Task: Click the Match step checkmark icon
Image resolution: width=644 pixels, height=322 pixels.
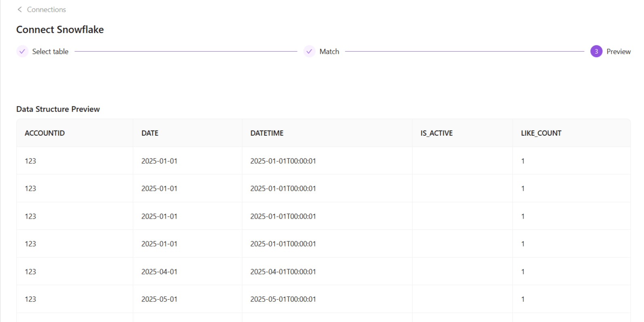Action: pos(309,51)
